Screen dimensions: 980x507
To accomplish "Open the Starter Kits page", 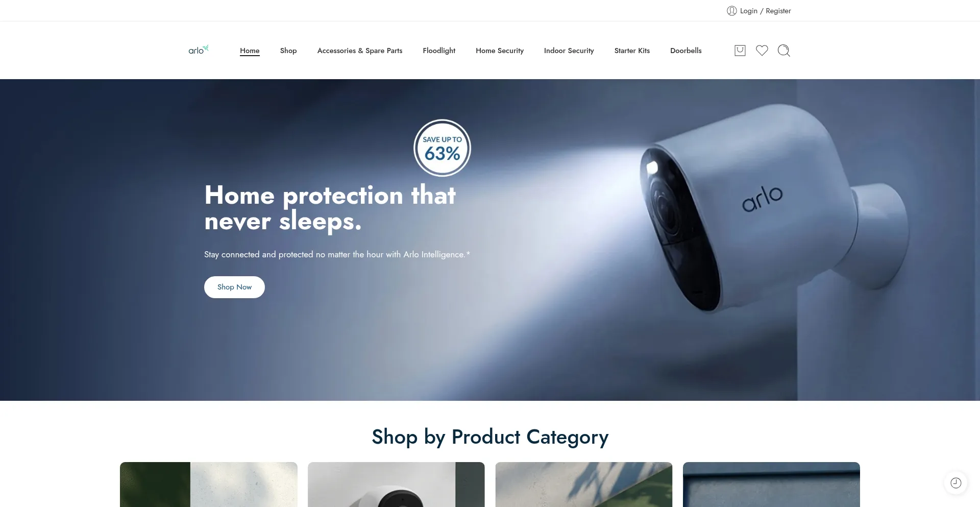I will click(632, 51).
